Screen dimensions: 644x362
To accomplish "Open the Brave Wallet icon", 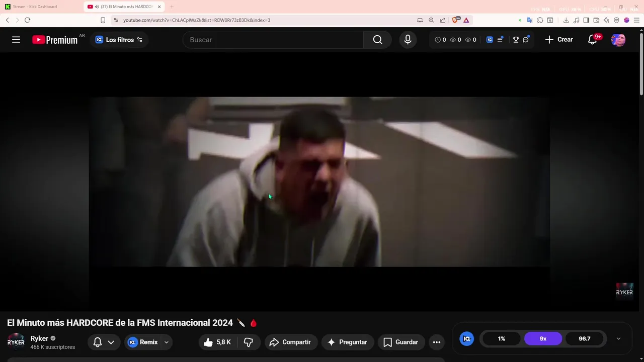I will click(x=596, y=20).
